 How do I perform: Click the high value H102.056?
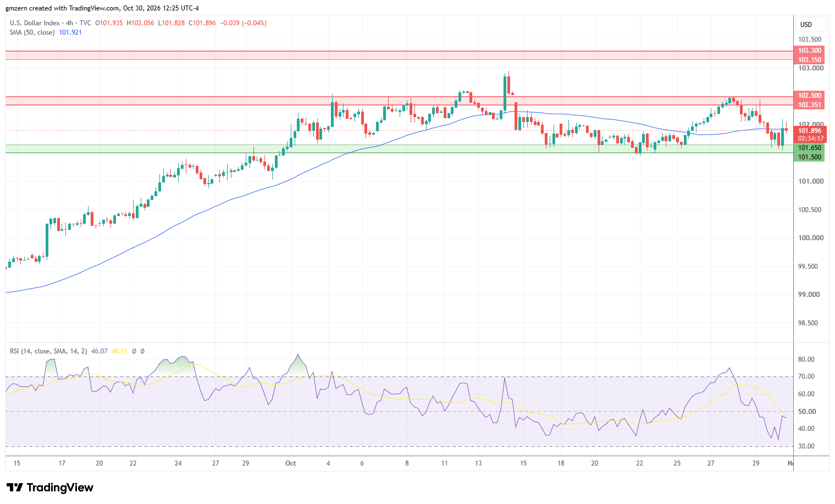(140, 23)
